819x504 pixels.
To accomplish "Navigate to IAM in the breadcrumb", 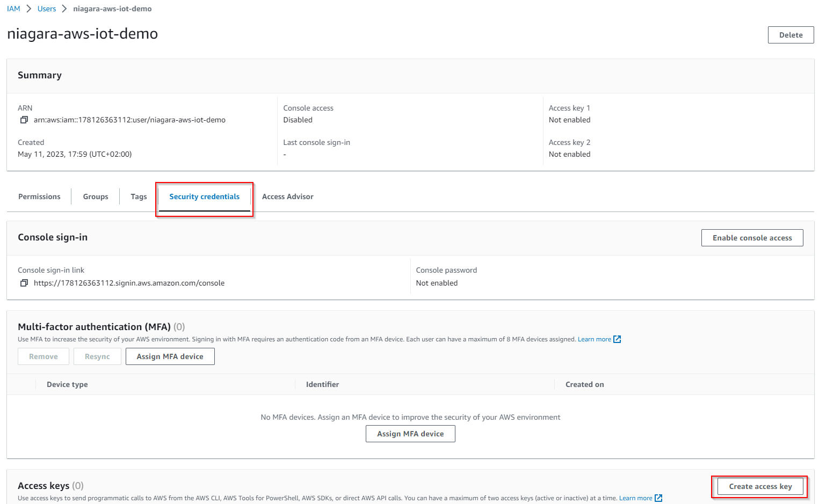I will [13, 9].
